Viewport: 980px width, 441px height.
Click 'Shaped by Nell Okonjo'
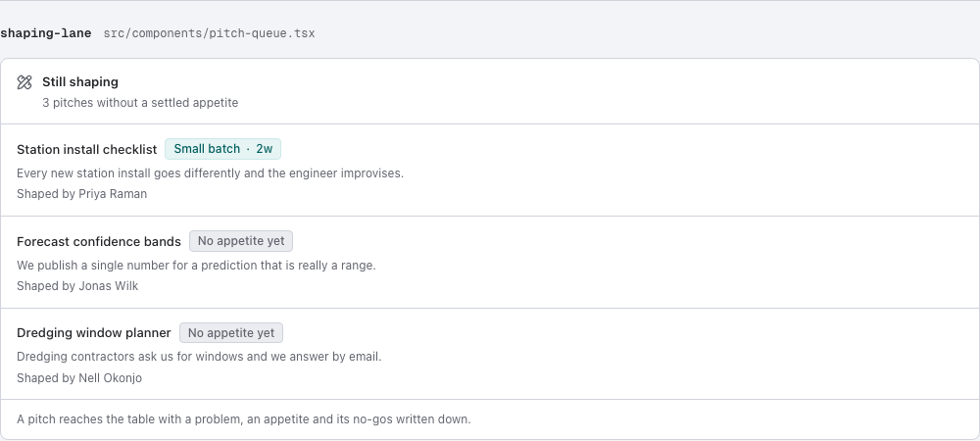79,378
